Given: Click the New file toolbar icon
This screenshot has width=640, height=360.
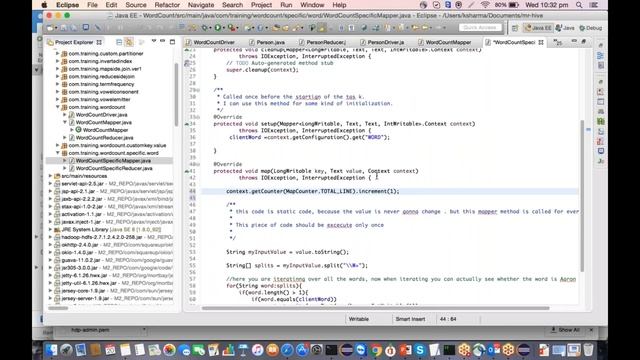Looking at the screenshot, I should [x=49, y=28].
